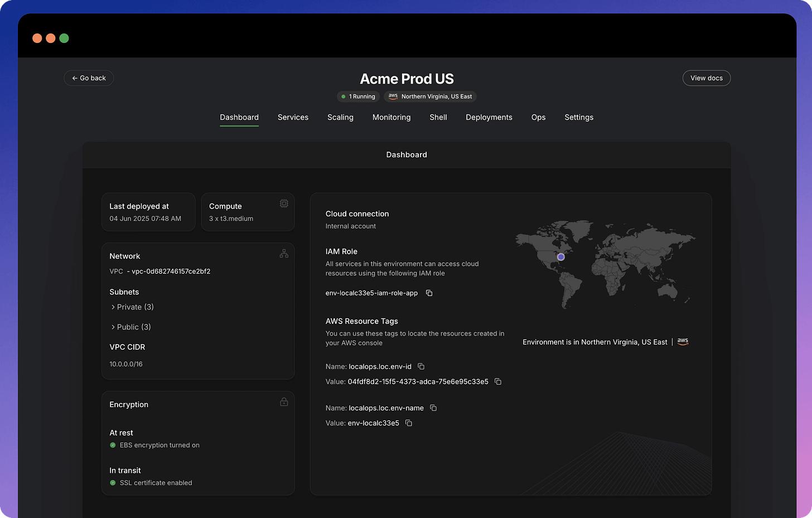Click green status dot for EBS encryption
Screen dimensions: 812x518
pos(113,445)
